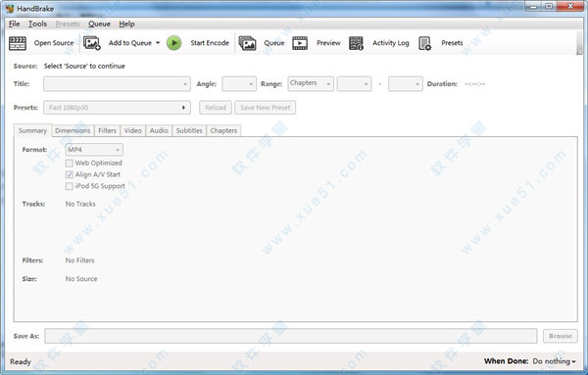Toggle the Web Optimized checkbox
Viewport: 588px width, 375px height.
point(70,163)
